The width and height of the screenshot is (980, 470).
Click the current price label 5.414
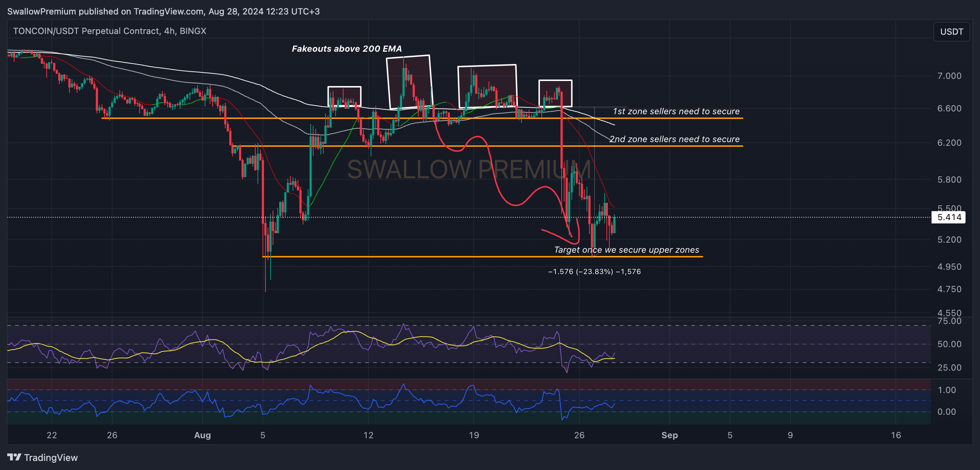[x=949, y=217]
